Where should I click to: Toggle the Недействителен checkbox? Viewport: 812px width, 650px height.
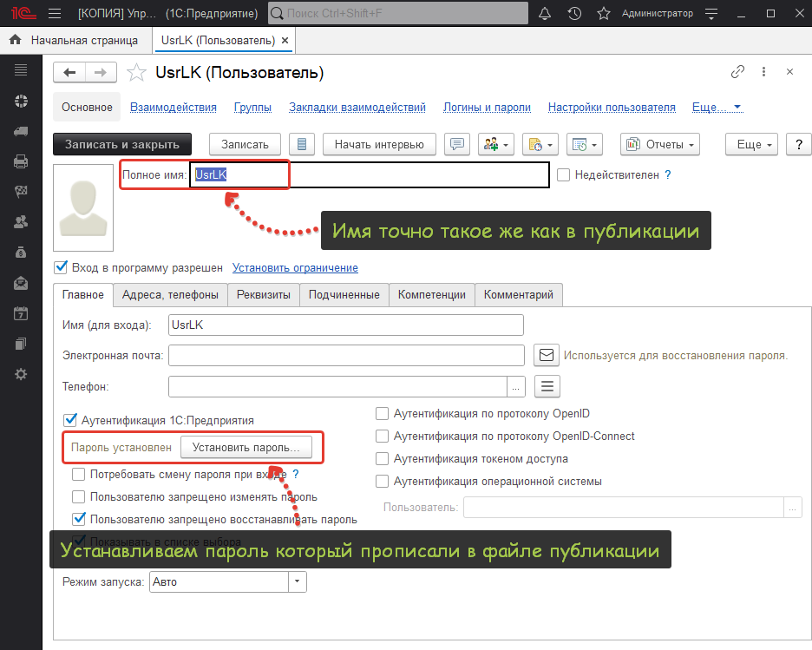click(x=564, y=174)
